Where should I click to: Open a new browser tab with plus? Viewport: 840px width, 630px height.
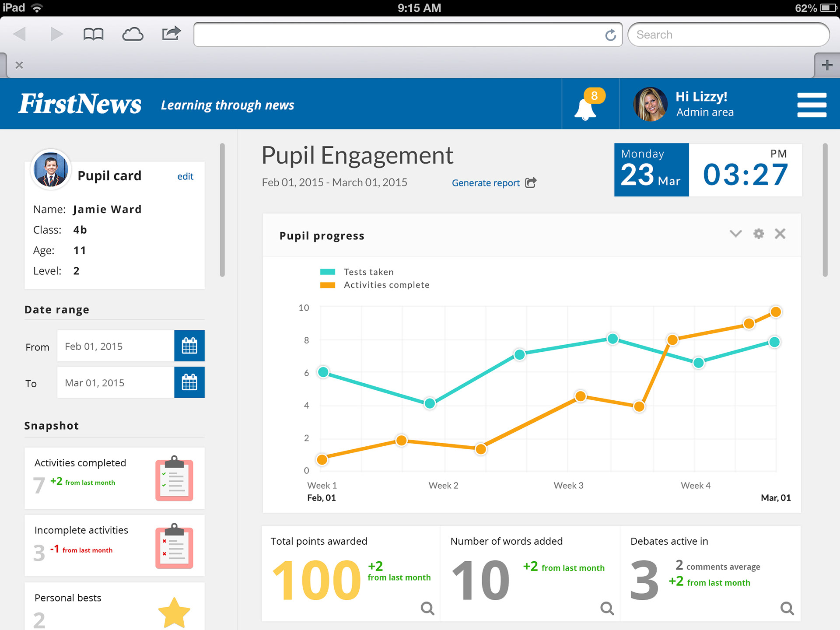827,65
